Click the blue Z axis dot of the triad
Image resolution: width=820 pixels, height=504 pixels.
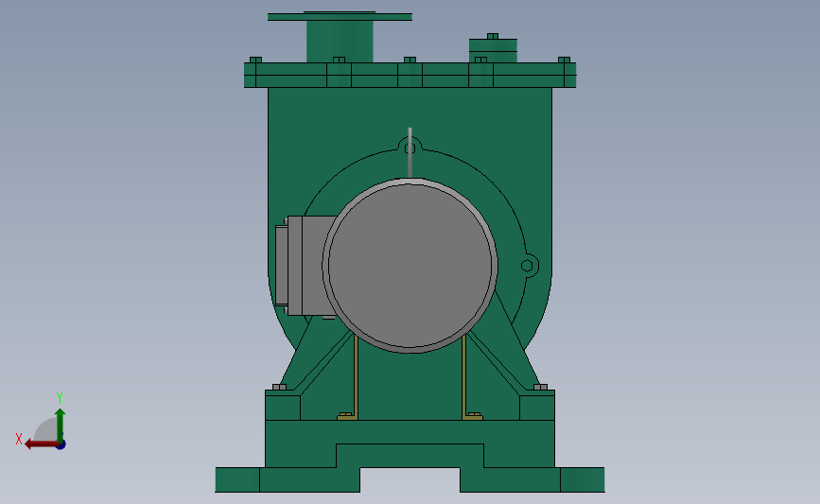(x=61, y=445)
